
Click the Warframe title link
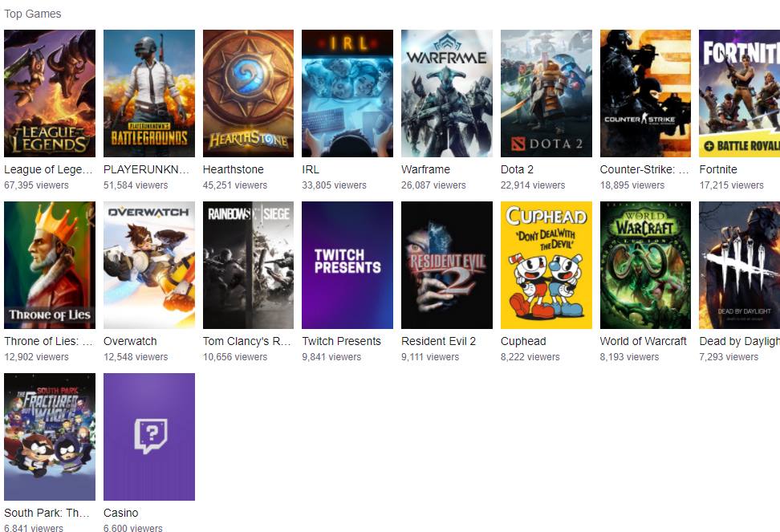coord(426,169)
